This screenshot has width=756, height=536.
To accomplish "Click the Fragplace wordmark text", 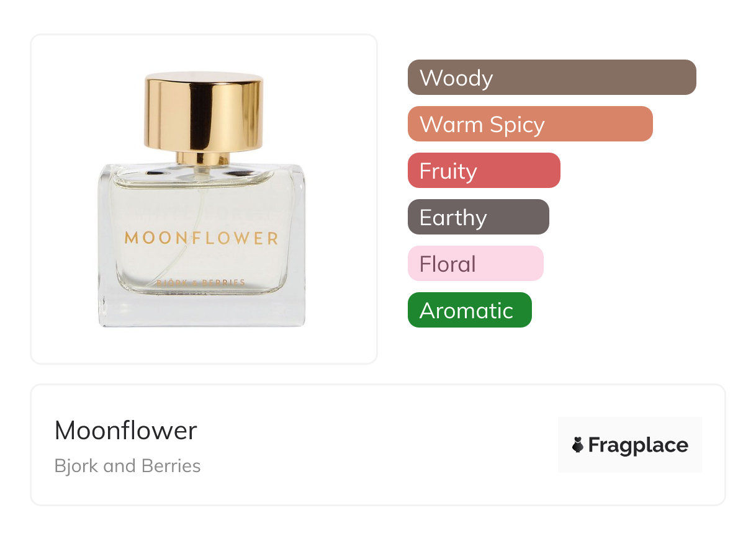I will 638,445.
